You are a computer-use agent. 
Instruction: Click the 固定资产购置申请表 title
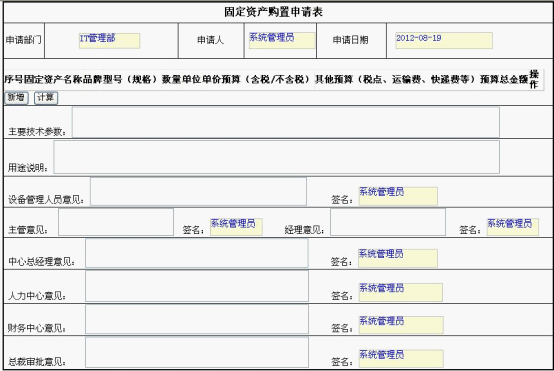click(273, 12)
